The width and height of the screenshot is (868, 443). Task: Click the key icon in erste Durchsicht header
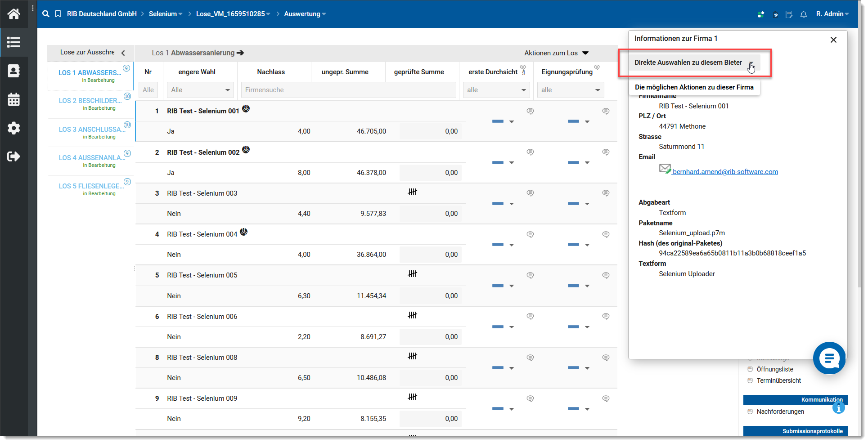point(523,72)
